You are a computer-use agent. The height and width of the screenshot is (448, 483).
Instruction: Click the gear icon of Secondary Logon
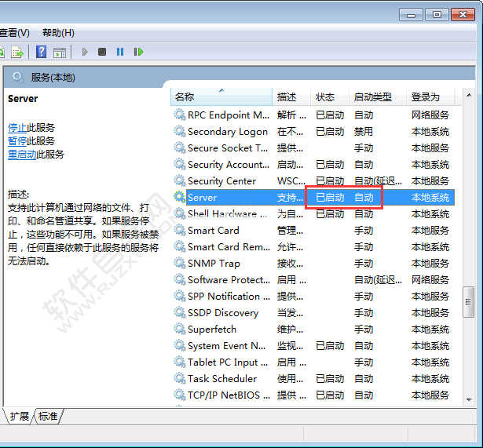[x=179, y=131]
